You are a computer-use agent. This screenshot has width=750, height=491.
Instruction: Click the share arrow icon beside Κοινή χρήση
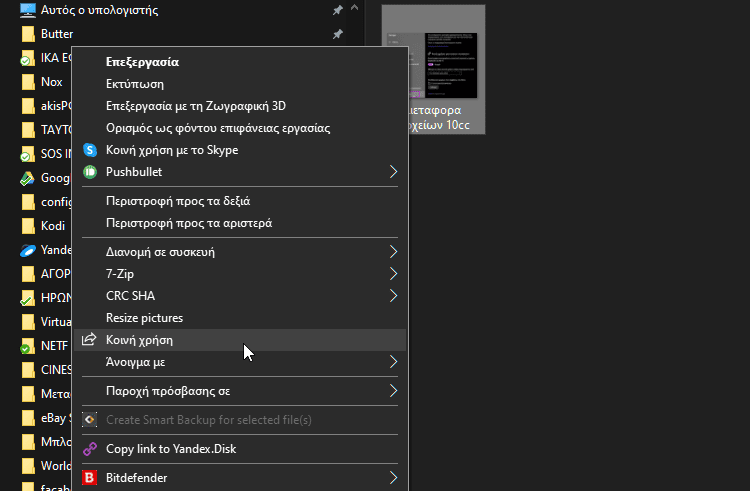89,339
